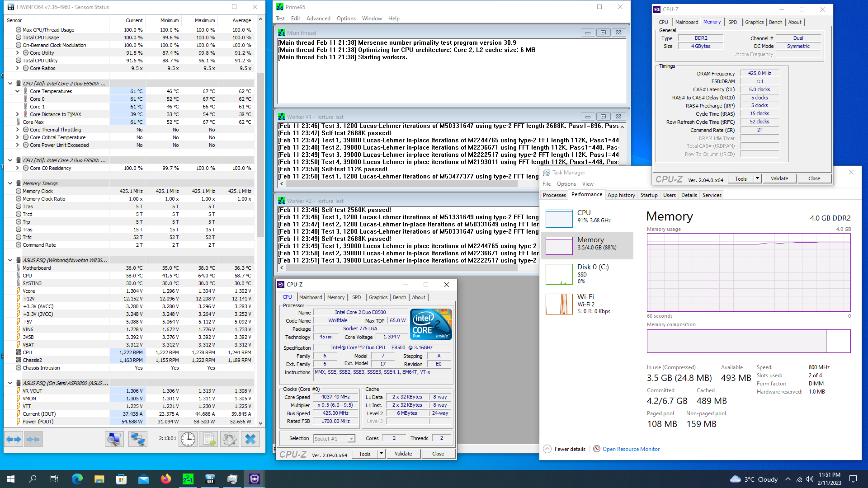Viewport: 868px width, 488px height.
Task: Click Validate button in upper CPU-Z window
Action: pos(779,178)
